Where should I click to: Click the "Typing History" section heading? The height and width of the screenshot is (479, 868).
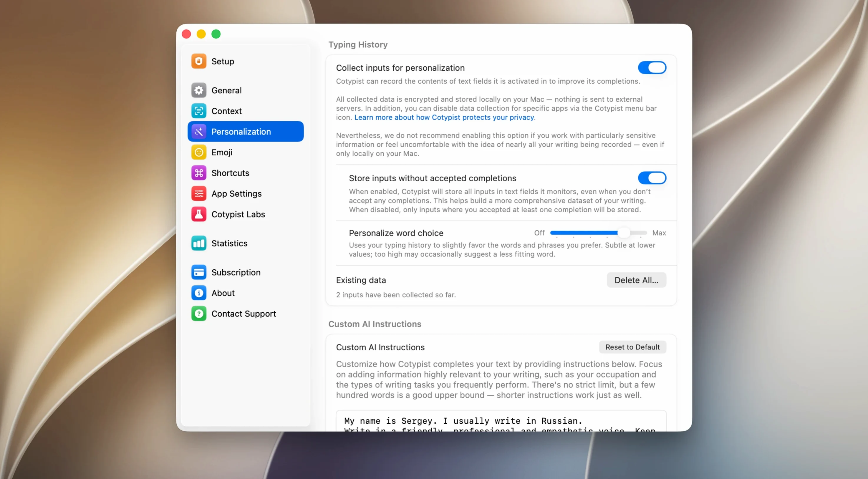point(358,44)
